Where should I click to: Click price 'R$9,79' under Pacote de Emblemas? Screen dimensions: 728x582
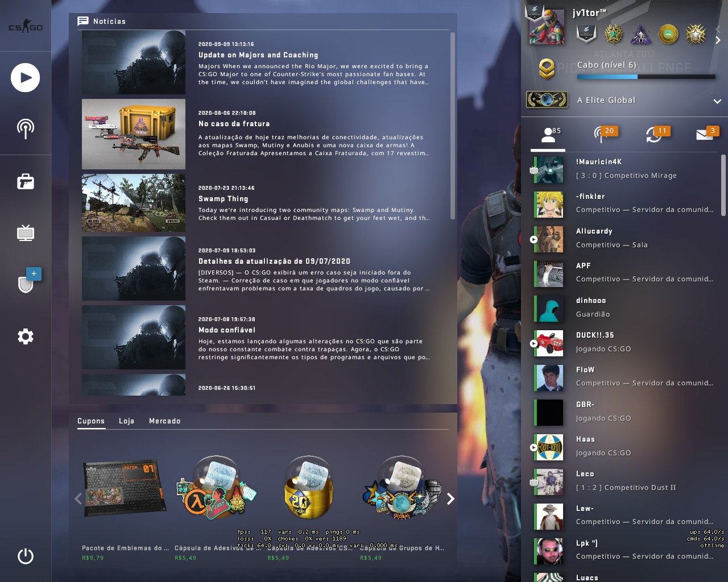pos(93,558)
